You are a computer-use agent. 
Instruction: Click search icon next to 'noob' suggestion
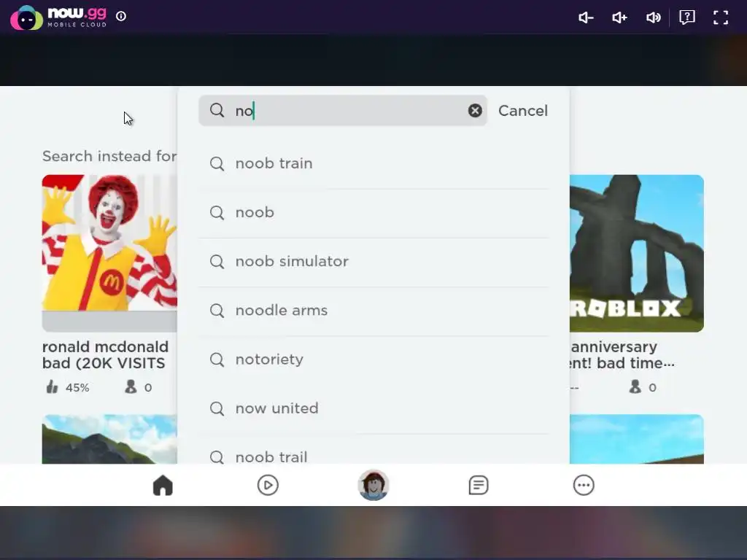coord(217,212)
